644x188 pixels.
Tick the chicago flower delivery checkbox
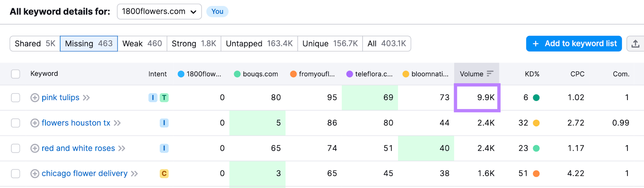click(16, 173)
